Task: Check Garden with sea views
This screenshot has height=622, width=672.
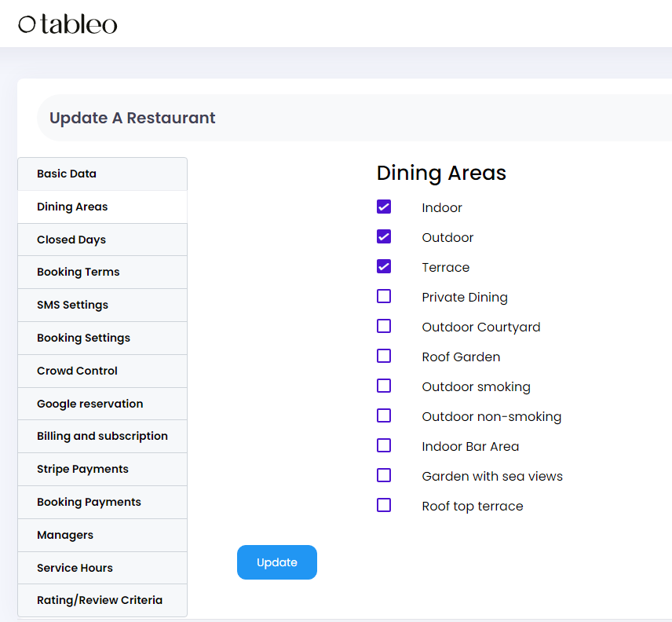Action: 384,475
